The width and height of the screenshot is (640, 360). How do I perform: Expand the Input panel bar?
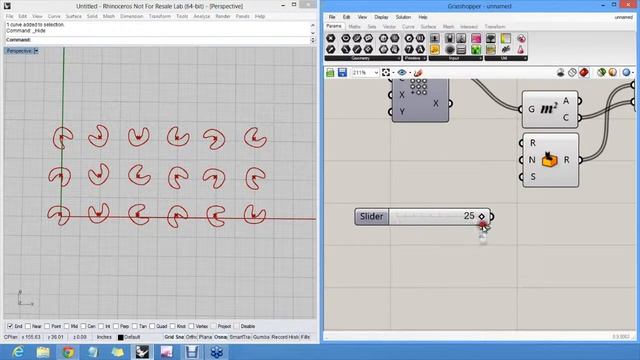[x=456, y=58]
